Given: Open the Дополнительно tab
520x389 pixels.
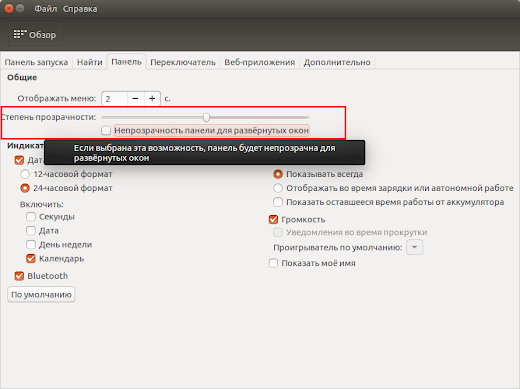Looking at the screenshot, I should (337, 62).
